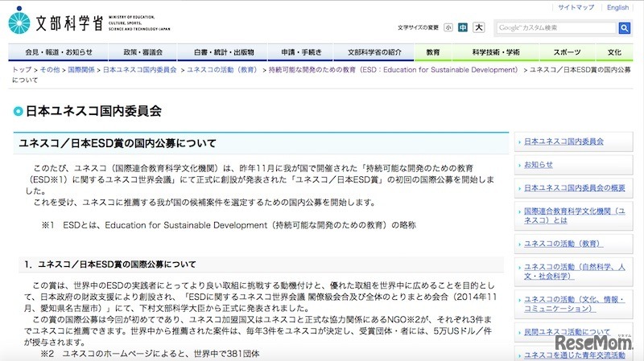Open sidebar link ユネスコの活動(自然科学、人文・社会科学)
The height and width of the screenshot is (361, 644).
pyautogui.click(x=574, y=272)
